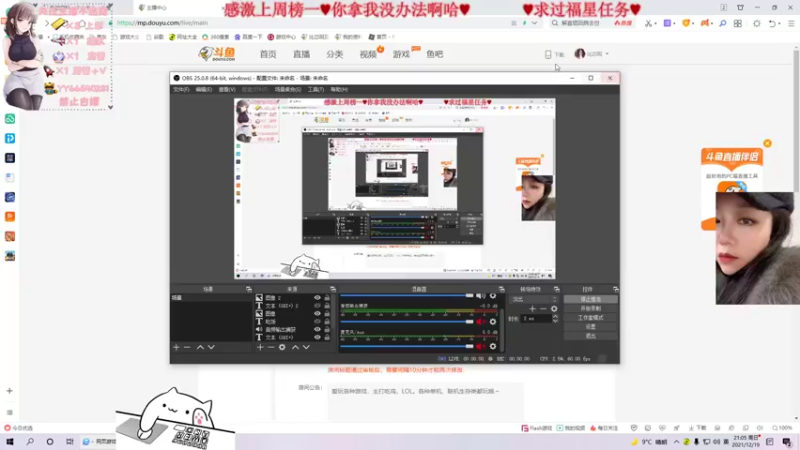Undock the Sources panel via its header icon
This screenshot has height=450, width=800.
333,289
